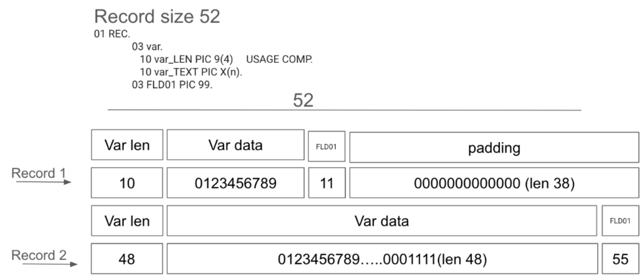Select the Record 2 FLD01 value 55
644x278 pixels.
tap(620, 259)
